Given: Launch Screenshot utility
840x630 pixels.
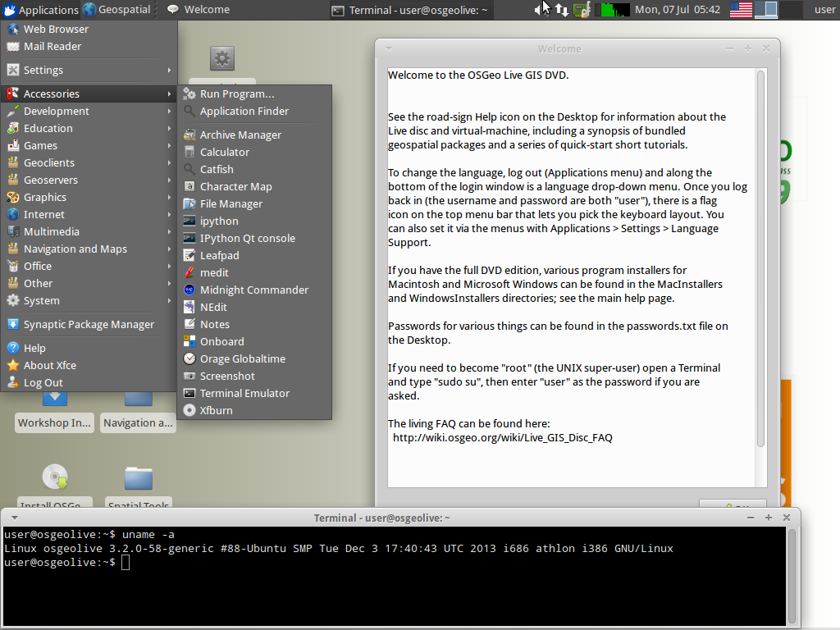Looking at the screenshot, I should [254, 376].
